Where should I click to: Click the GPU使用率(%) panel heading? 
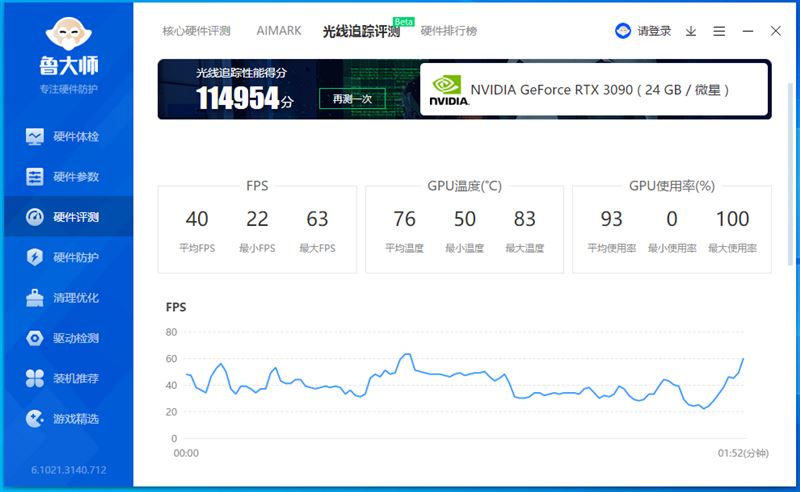tap(671, 186)
